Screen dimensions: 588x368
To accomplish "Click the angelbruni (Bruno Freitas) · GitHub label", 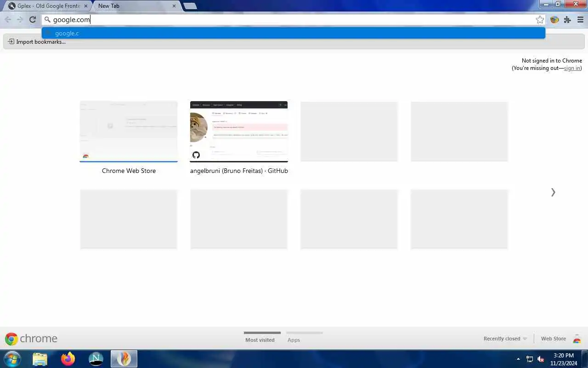I will (x=239, y=171).
